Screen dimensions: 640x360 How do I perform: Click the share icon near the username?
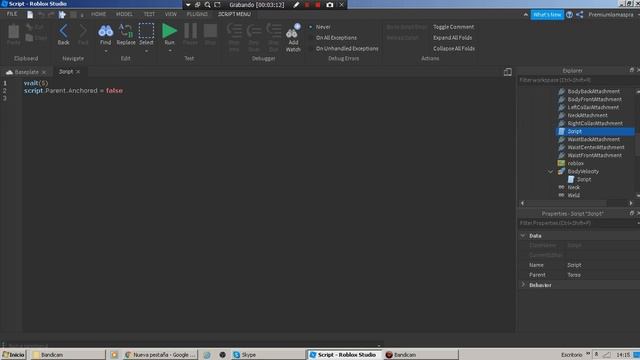580,15
